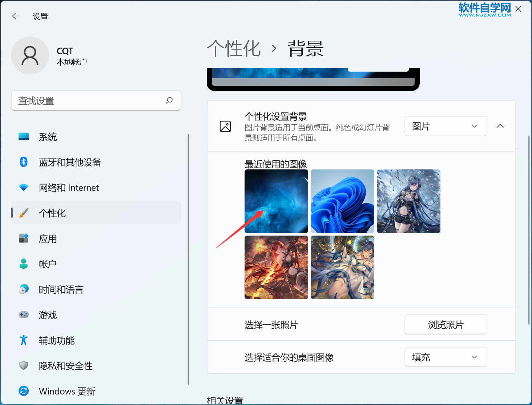The width and height of the screenshot is (532, 405).
Task: Click the Accessibility figure icon
Action: (x=24, y=340)
